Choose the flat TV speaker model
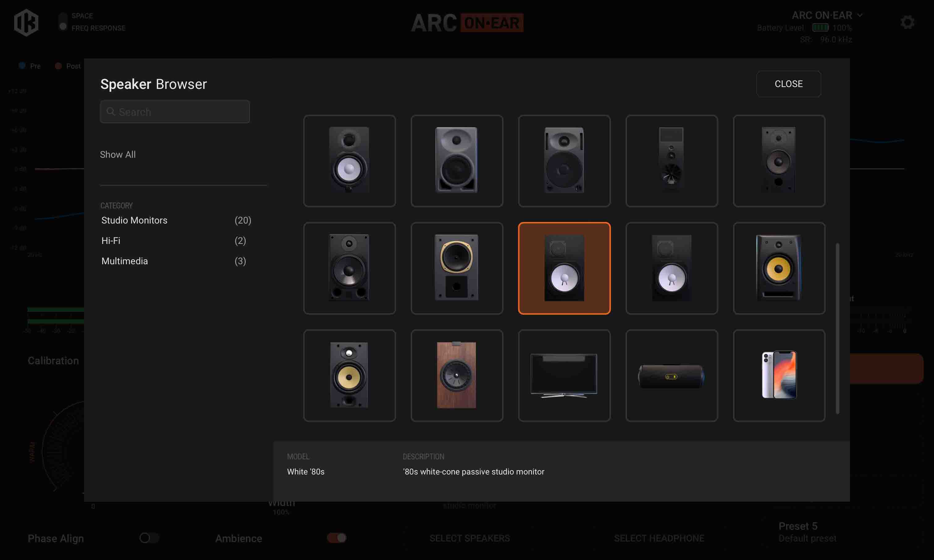 (564, 375)
